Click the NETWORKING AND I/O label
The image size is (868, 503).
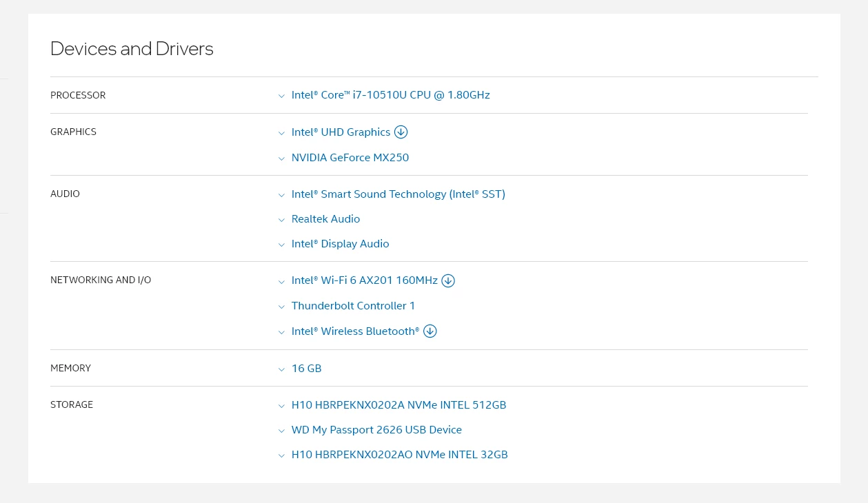click(x=101, y=280)
